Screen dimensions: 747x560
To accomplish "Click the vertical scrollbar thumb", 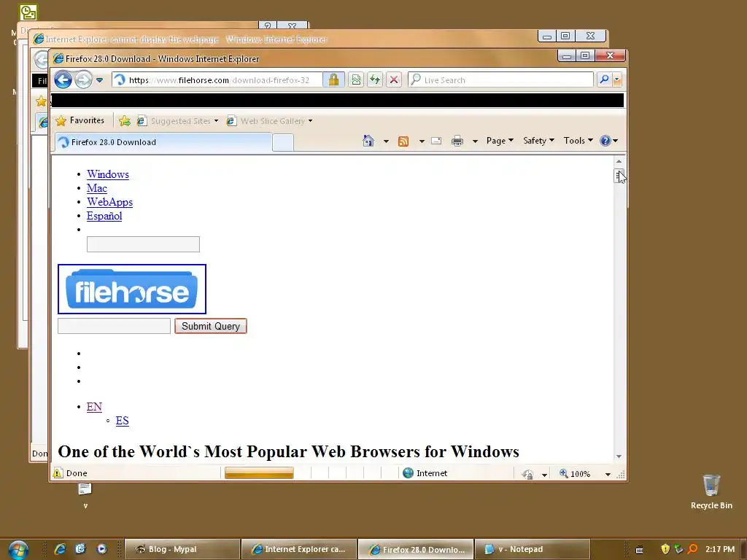I will coord(619,176).
